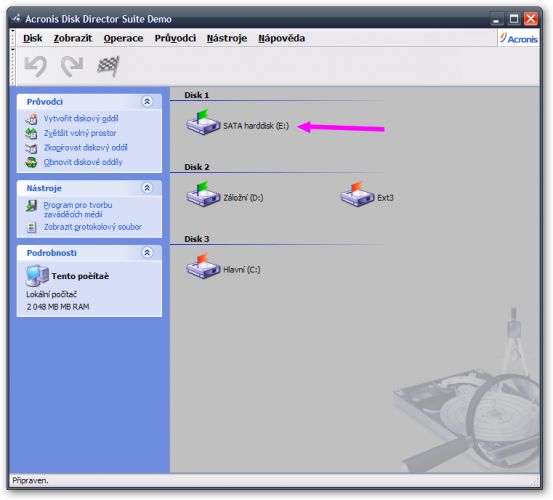Image resolution: width=553 pixels, height=500 pixels.
Task: Open the Obnovit diskové oddíly link
Action: (x=83, y=162)
